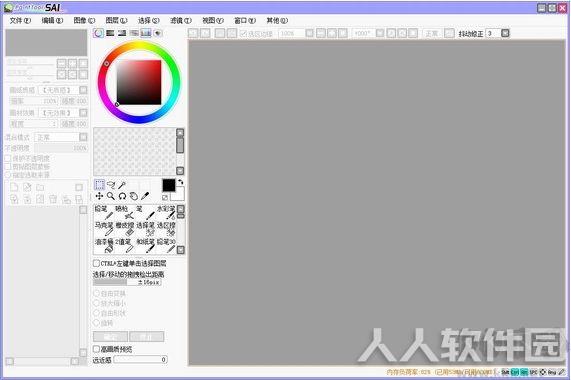Choose the 选区擦 selection eraser
571x380 pixels.
click(x=166, y=229)
